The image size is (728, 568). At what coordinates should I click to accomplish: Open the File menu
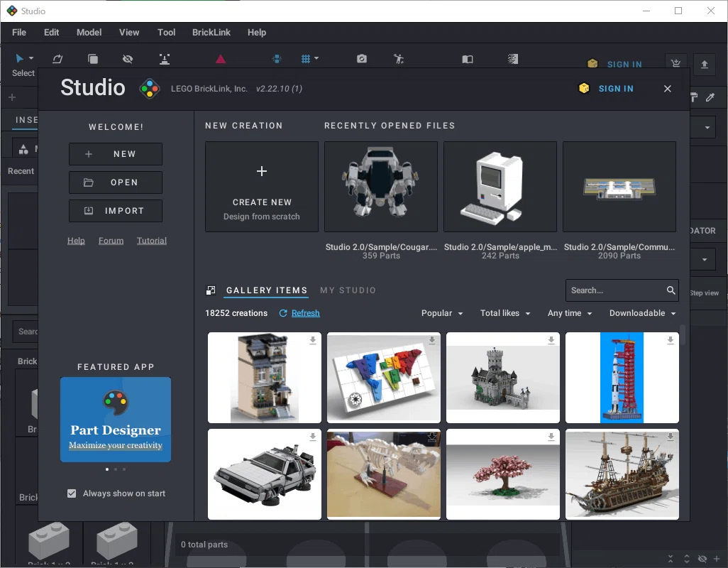click(19, 33)
